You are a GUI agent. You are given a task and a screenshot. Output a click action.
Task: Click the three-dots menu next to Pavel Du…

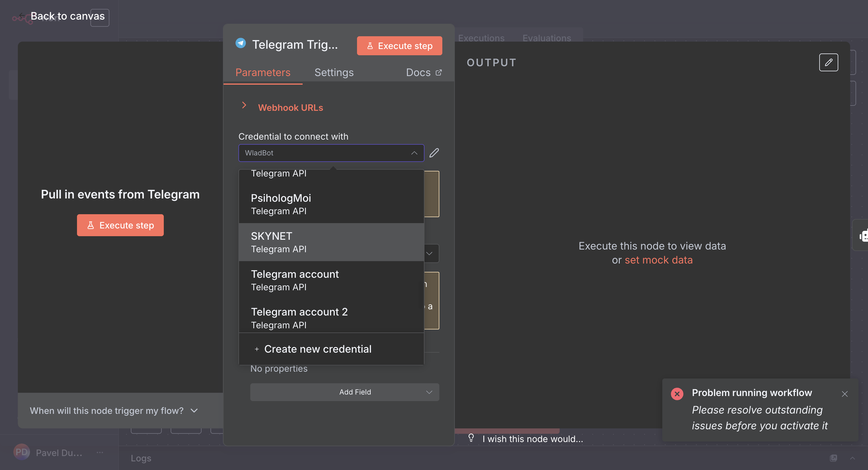tap(100, 452)
